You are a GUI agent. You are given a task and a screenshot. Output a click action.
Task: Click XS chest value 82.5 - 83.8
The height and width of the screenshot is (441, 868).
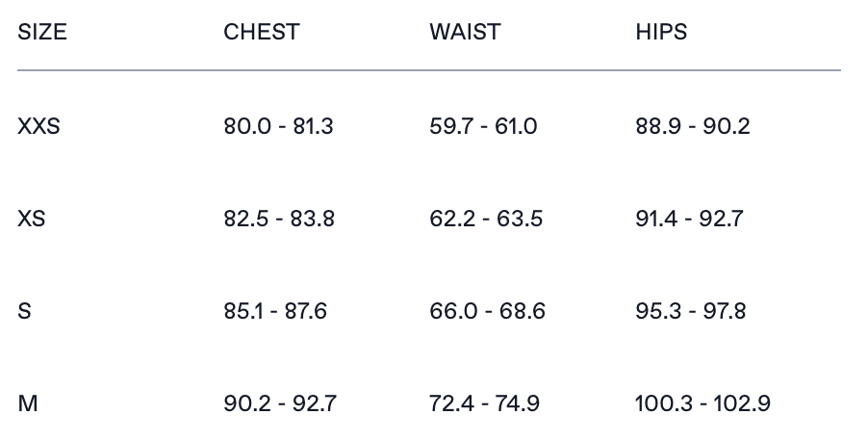[x=279, y=219]
